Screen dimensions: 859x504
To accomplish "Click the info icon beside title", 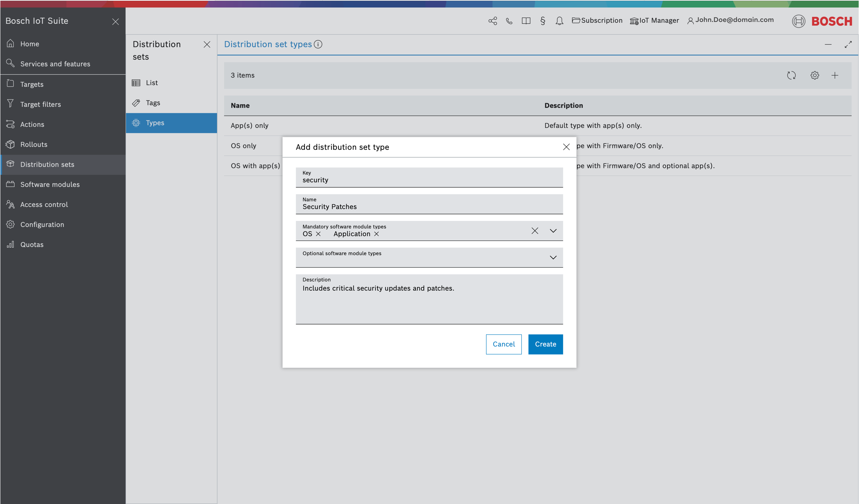I will click(318, 44).
